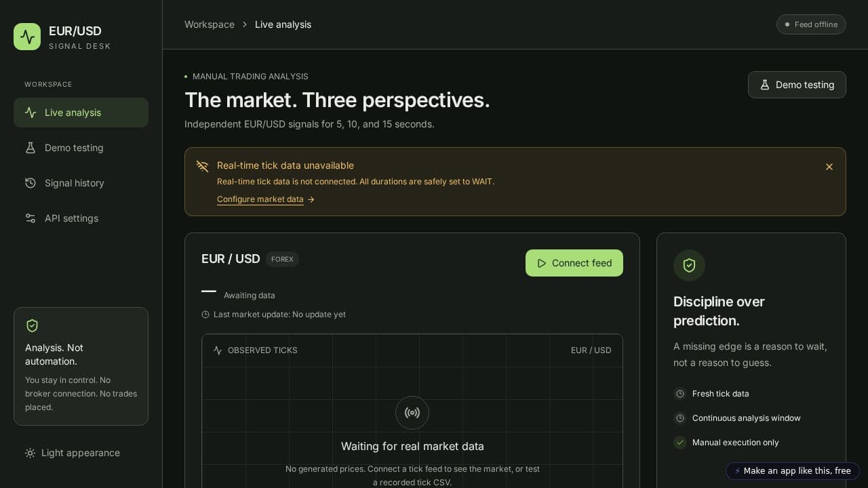
Task: Click the Live analysis breadcrumb
Action: [x=283, y=24]
